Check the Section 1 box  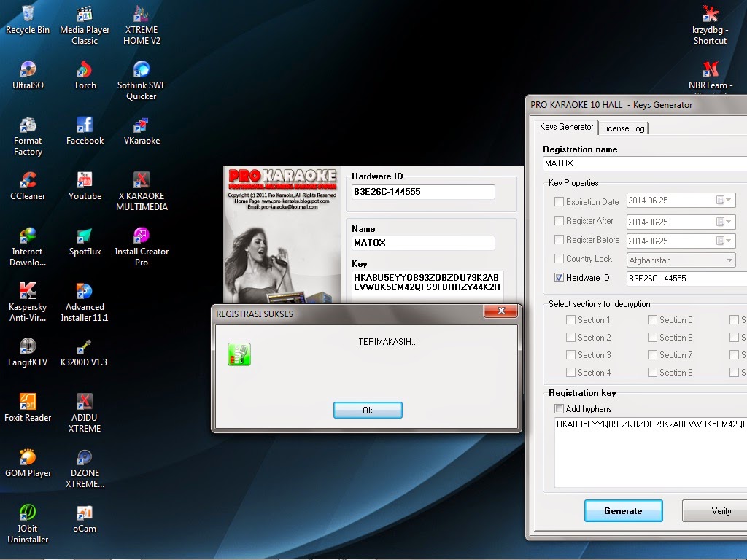click(x=570, y=319)
